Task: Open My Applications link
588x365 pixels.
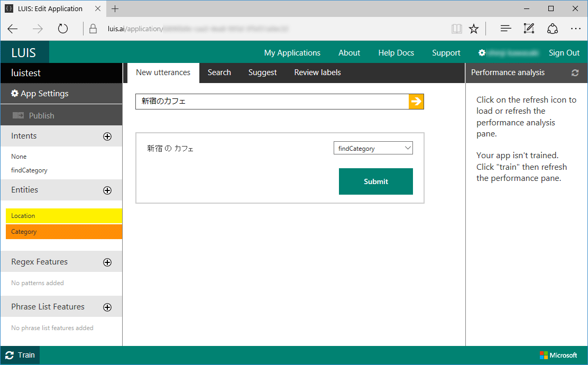Action: point(292,53)
